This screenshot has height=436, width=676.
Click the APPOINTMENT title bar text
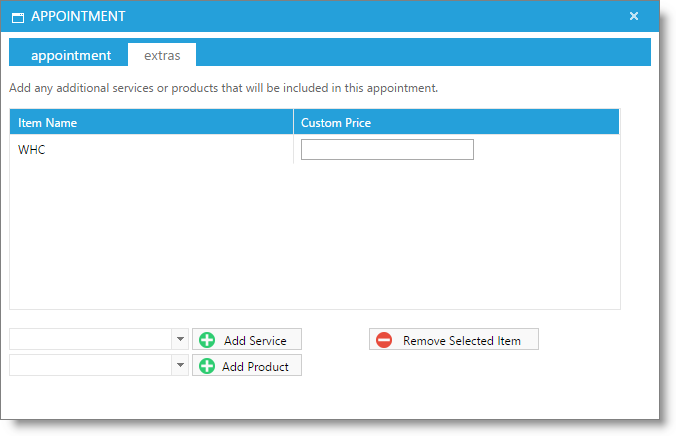click(x=78, y=17)
